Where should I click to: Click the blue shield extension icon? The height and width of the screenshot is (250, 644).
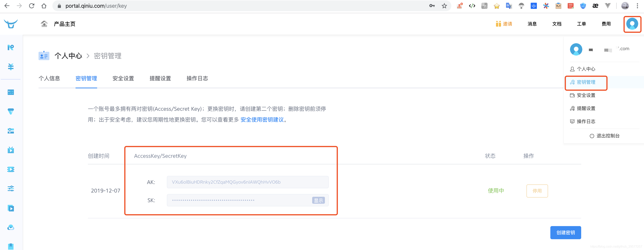[583, 6]
